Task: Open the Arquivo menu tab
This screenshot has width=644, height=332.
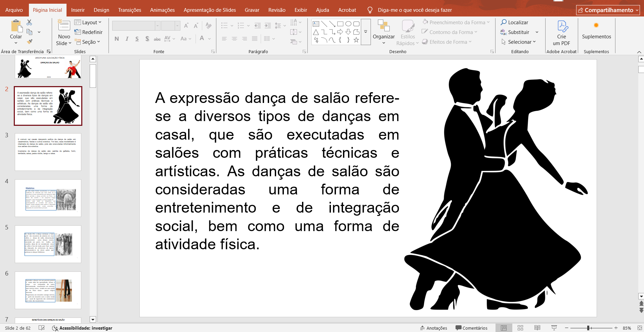Action: pyautogui.click(x=14, y=10)
